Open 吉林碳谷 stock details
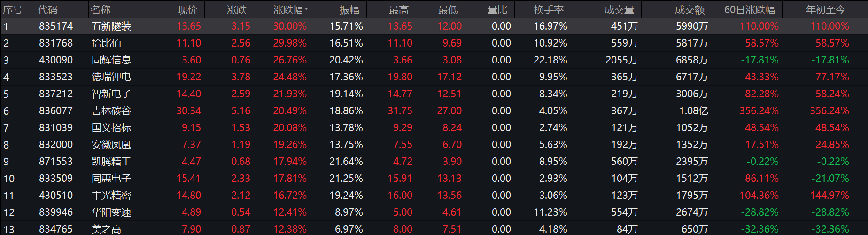The image size is (868, 235). click(x=111, y=111)
